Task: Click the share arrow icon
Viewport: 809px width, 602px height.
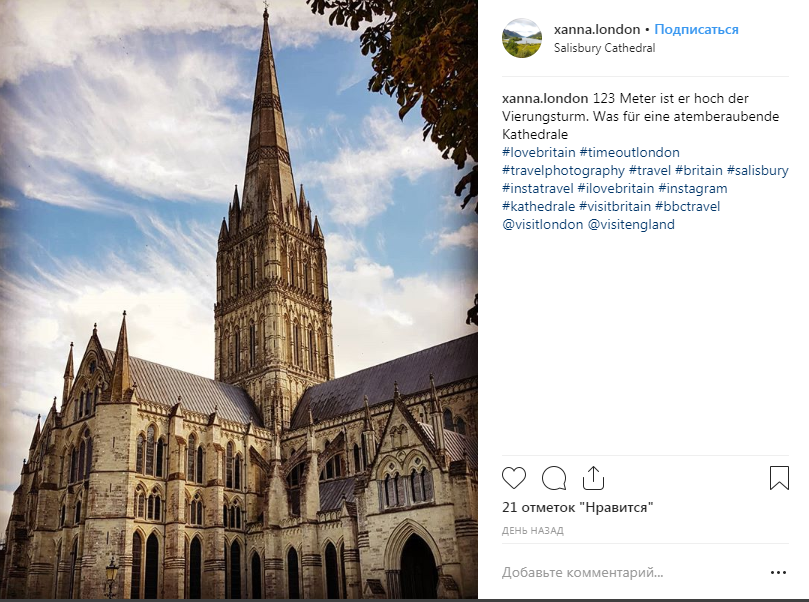Action: tap(593, 478)
